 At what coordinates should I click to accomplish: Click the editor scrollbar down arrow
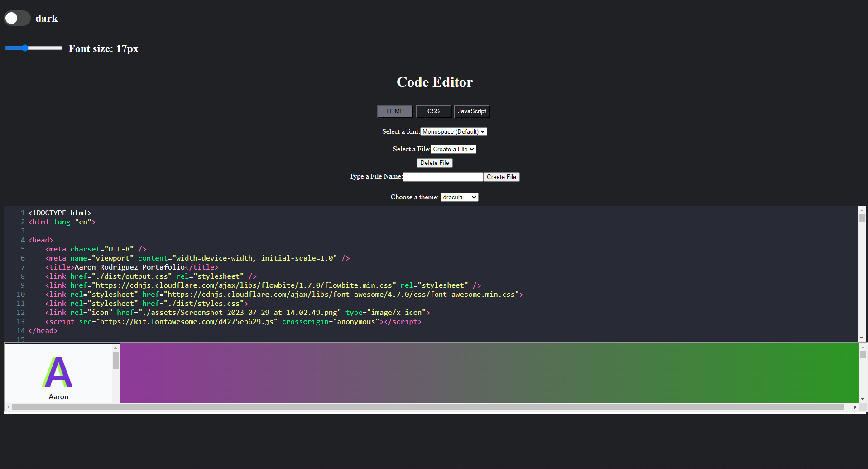[x=862, y=338]
